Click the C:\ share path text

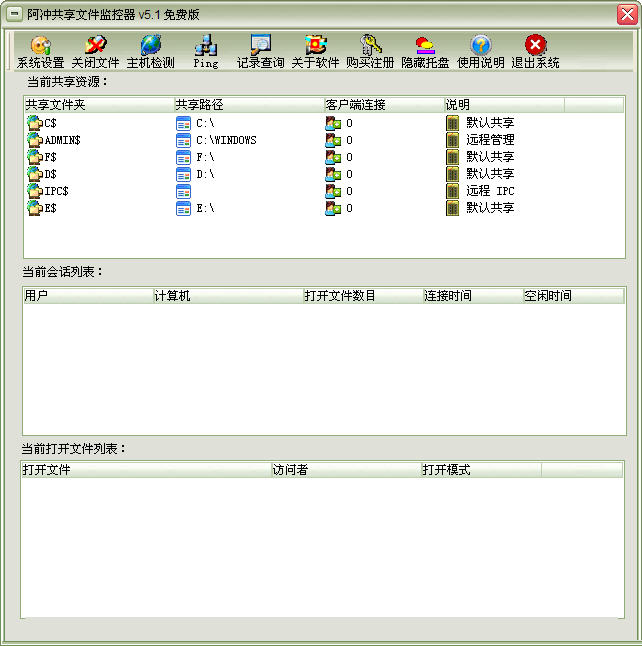(205, 123)
